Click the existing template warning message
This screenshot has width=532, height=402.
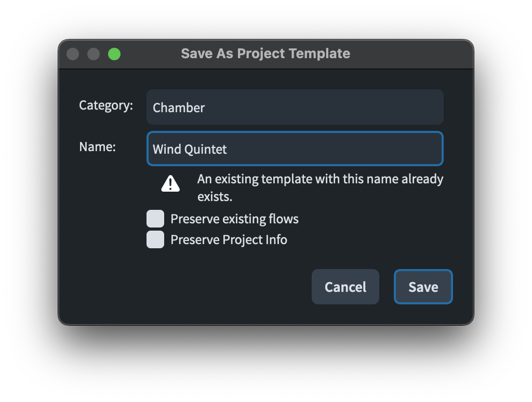(320, 187)
